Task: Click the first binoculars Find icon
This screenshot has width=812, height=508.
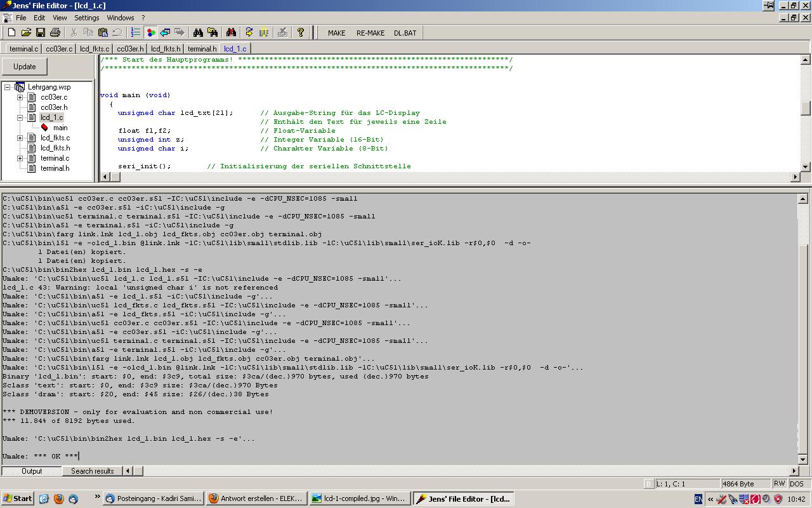Action: coord(198,32)
